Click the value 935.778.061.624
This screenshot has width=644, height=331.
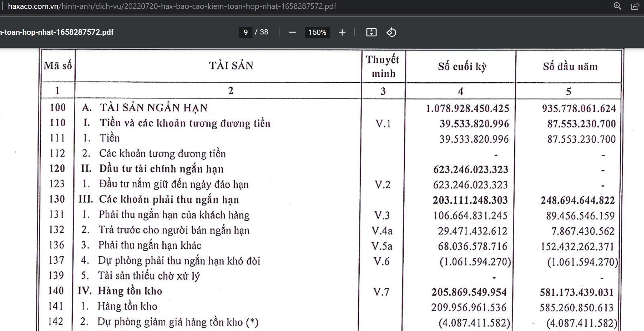pos(579,108)
